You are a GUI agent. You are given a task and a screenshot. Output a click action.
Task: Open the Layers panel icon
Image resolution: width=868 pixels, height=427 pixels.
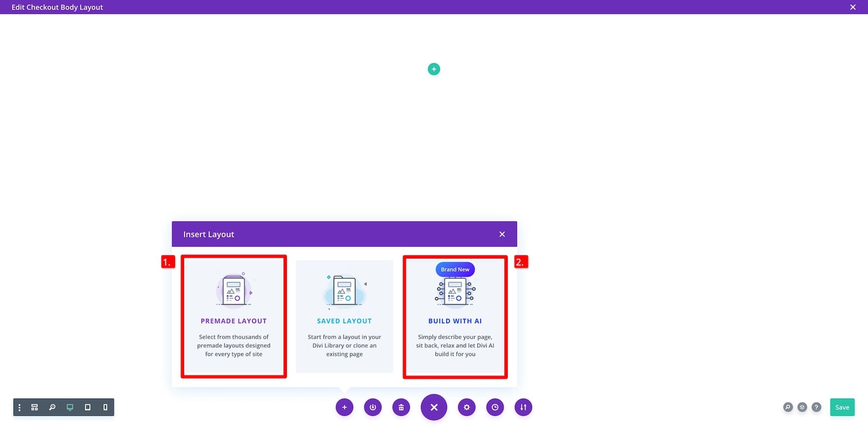pyautogui.click(x=802, y=407)
